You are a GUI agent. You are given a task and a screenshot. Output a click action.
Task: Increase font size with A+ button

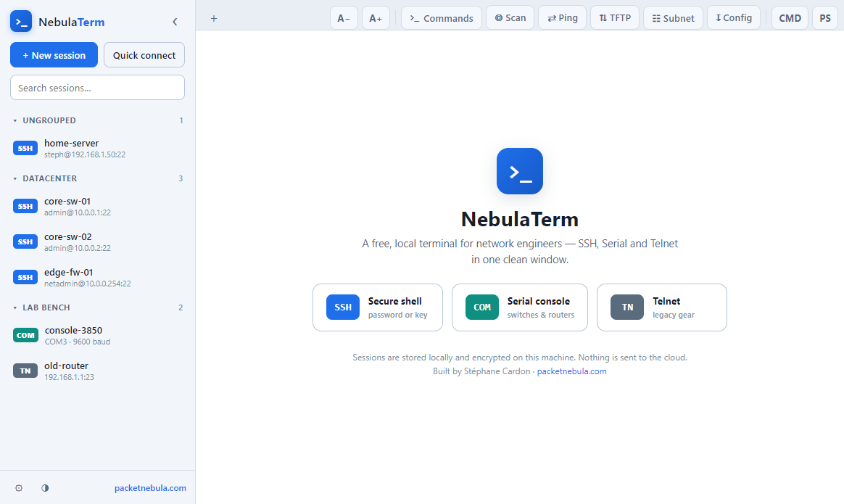click(x=376, y=18)
